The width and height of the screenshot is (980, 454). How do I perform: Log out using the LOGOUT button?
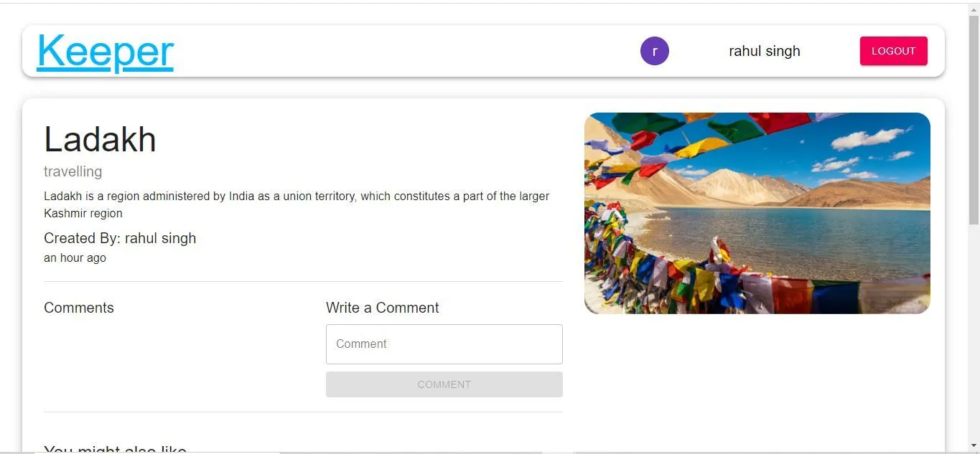[x=893, y=51]
